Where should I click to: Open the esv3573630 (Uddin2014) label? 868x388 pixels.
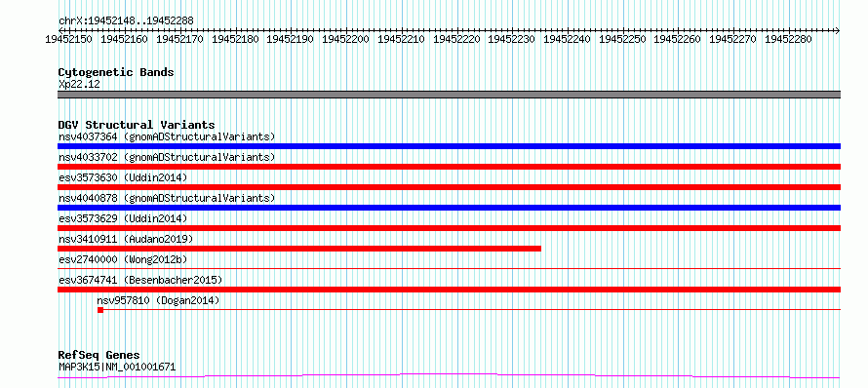[123, 177]
